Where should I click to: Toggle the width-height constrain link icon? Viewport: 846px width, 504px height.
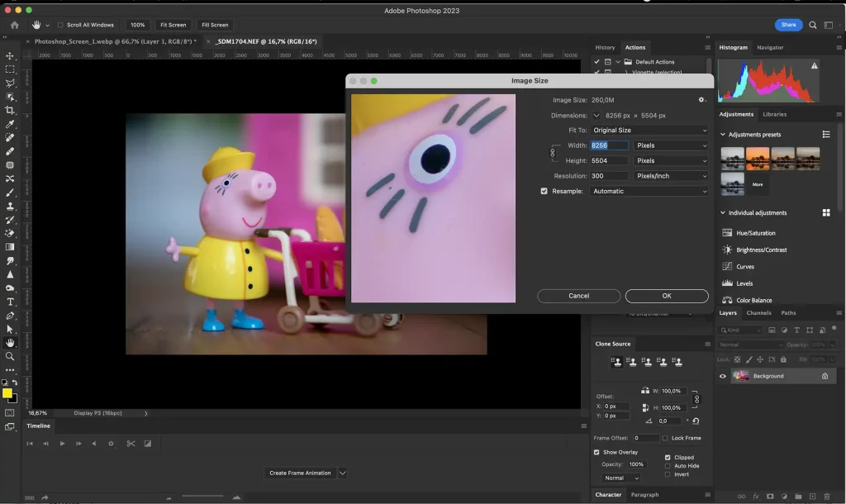552,153
